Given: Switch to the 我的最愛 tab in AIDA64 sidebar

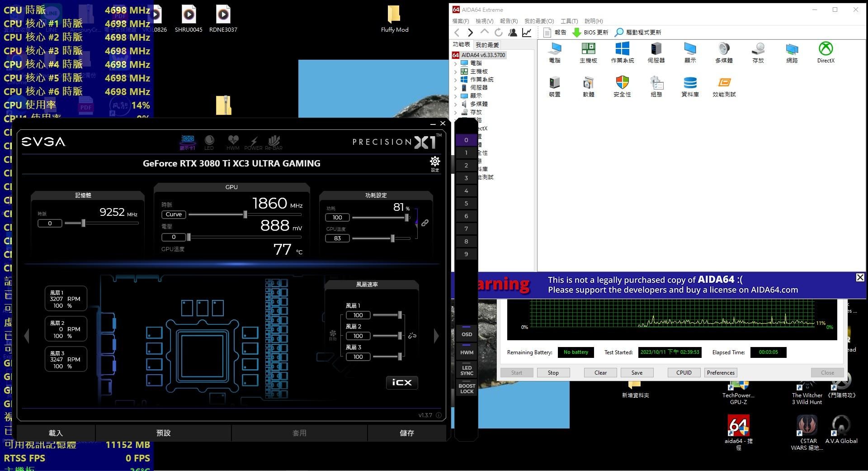Looking at the screenshot, I should click(x=487, y=45).
